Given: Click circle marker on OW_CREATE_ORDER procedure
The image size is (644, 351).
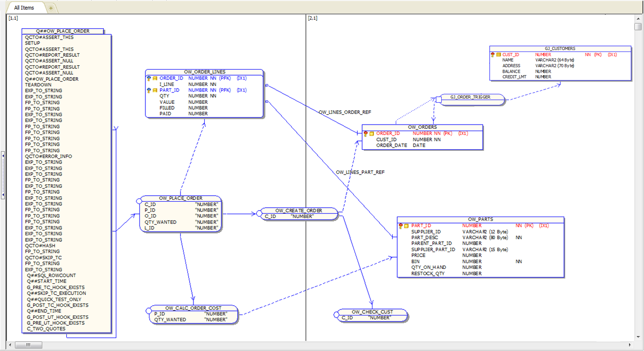Looking at the screenshot, I should coord(259,213).
